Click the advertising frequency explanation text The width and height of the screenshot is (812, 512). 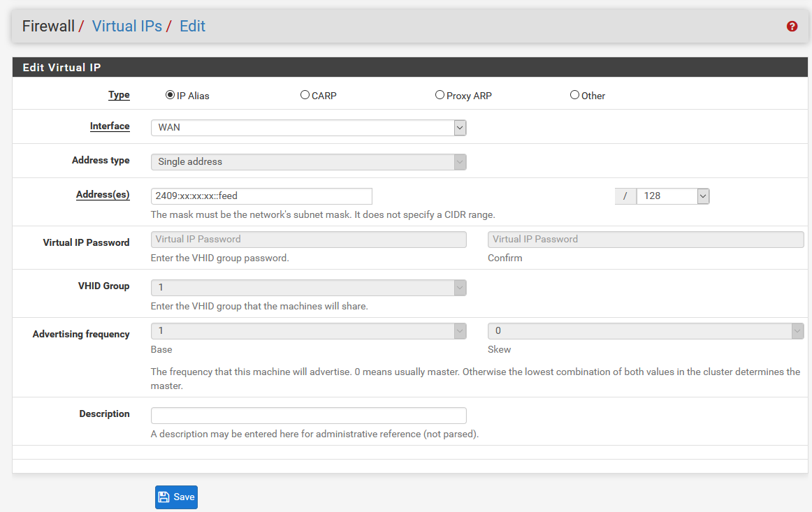(x=475, y=379)
